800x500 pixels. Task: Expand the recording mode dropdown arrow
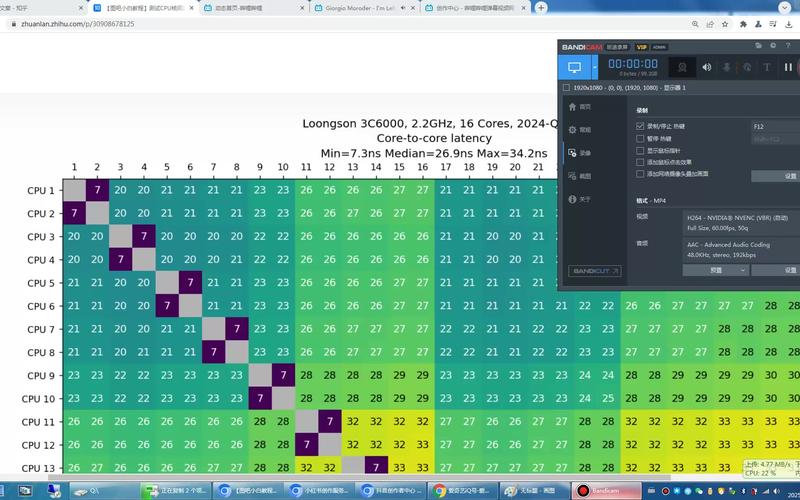click(x=595, y=67)
